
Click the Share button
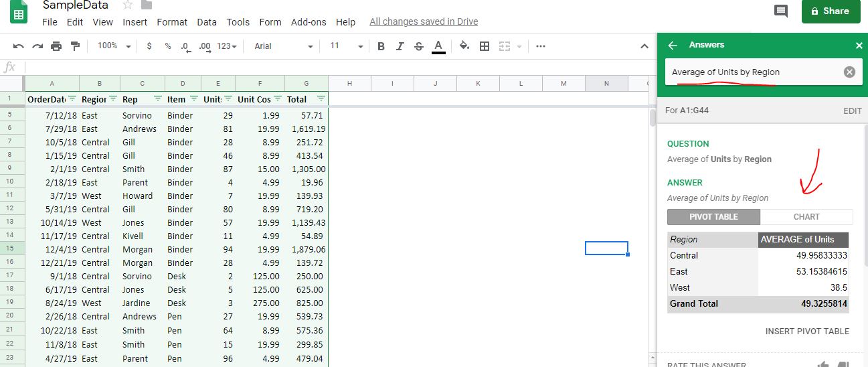[x=831, y=11]
